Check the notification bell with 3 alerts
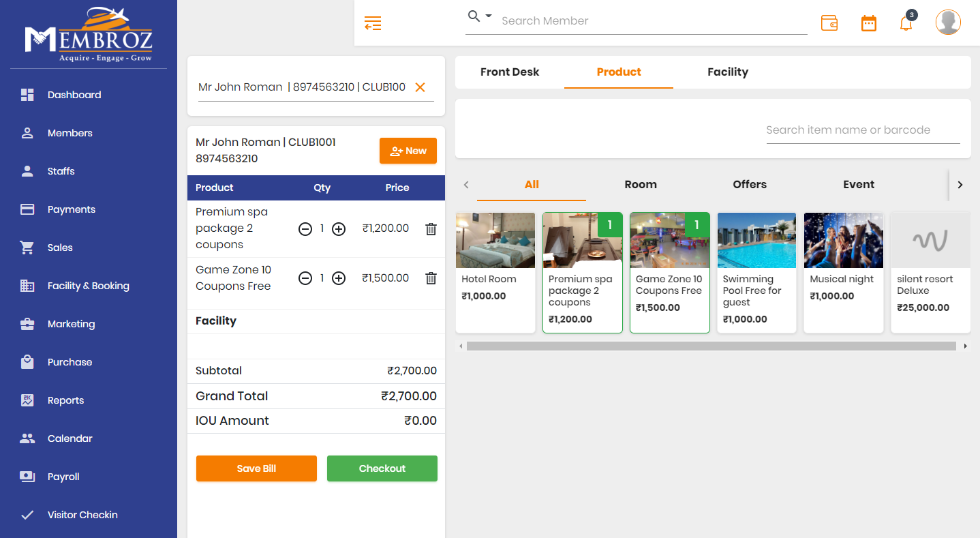 pyautogui.click(x=906, y=23)
